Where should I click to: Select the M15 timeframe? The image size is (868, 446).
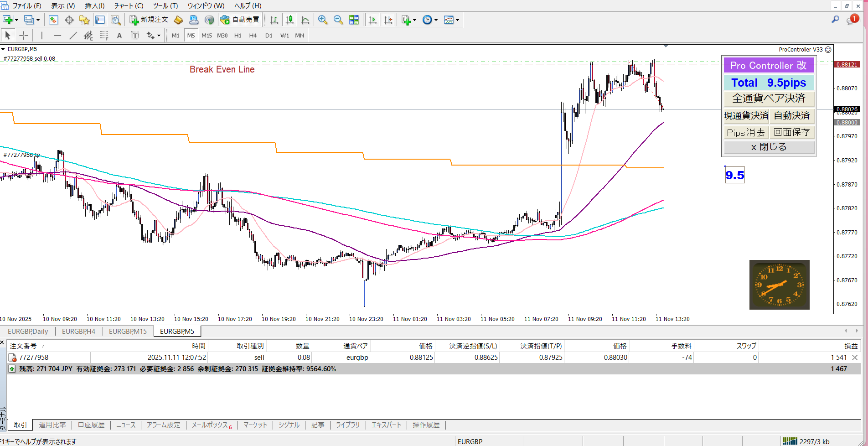pos(207,35)
